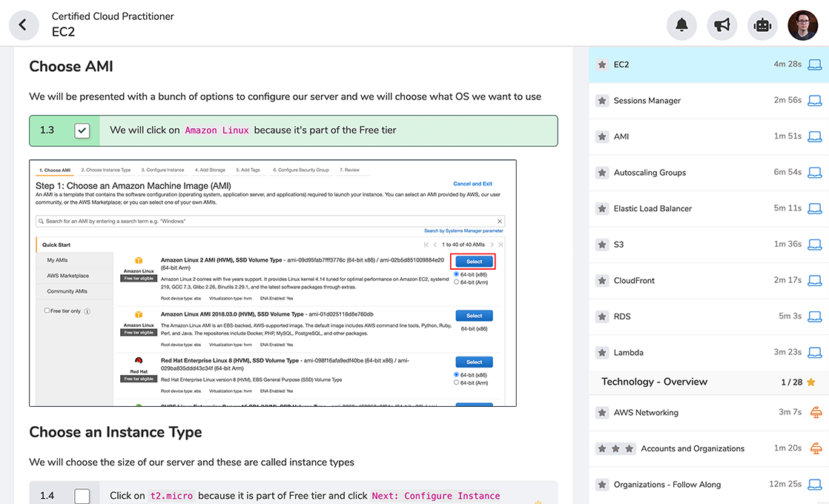Screen dimensions: 829x504
Task: Click the orange icon beside AWS Networking
Action: 816,412
